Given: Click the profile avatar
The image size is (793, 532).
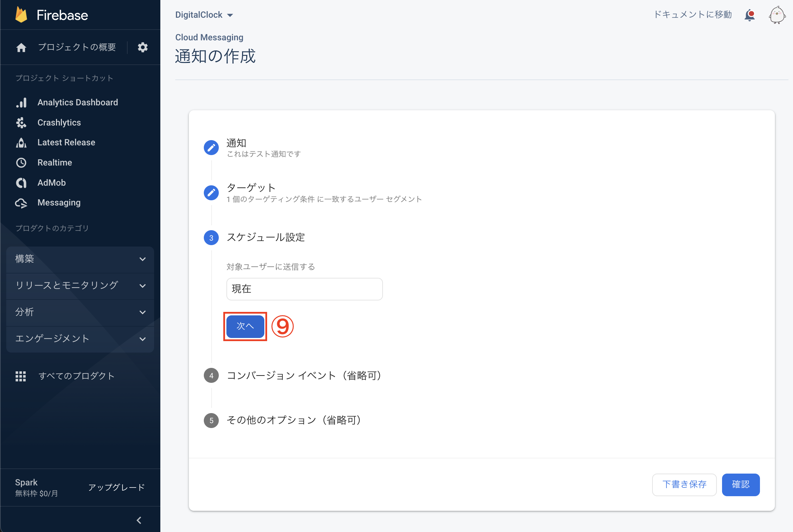Looking at the screenshot, I should click(x=777, y=15).
